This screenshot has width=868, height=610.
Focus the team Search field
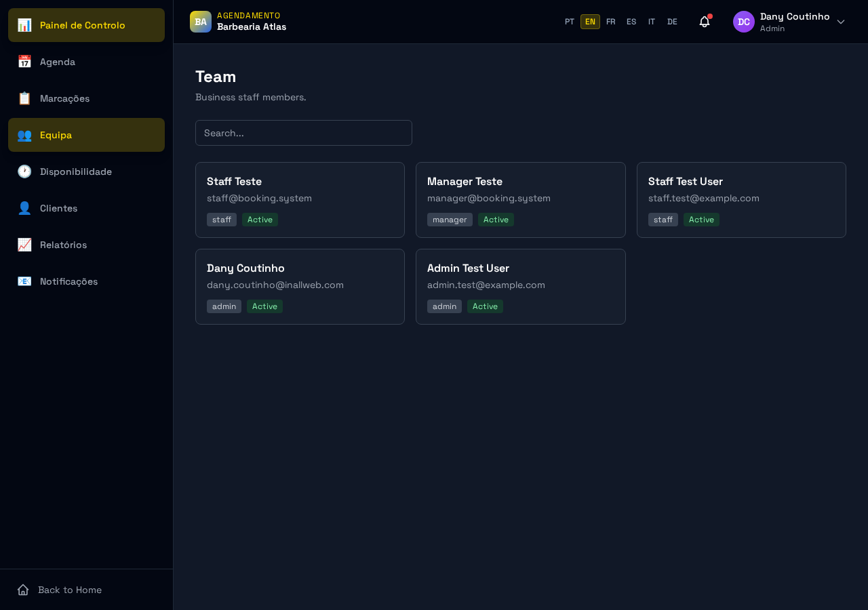pyautogui.click(x=304, y=133)
